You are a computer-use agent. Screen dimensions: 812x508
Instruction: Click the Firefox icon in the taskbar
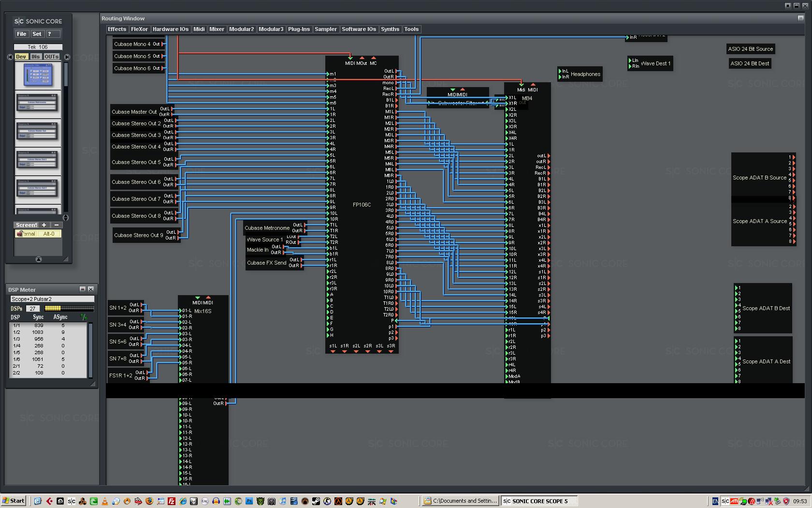click(x=149, y=501)
